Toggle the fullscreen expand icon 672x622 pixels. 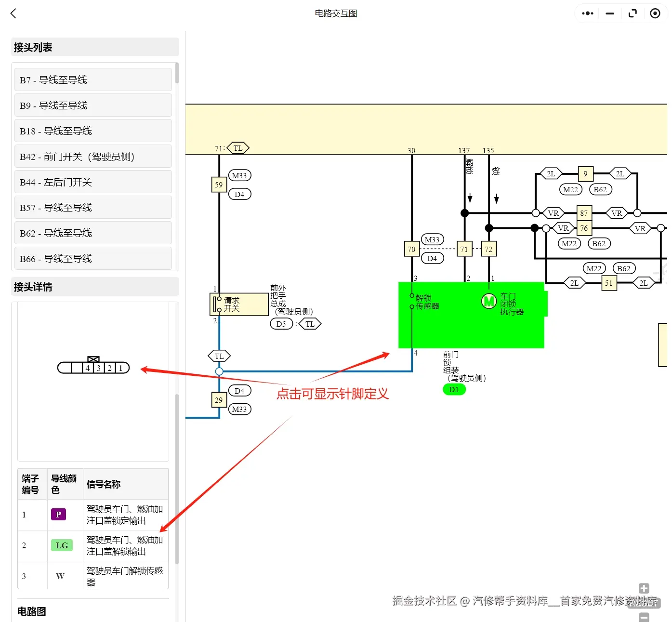click(632, 13)
